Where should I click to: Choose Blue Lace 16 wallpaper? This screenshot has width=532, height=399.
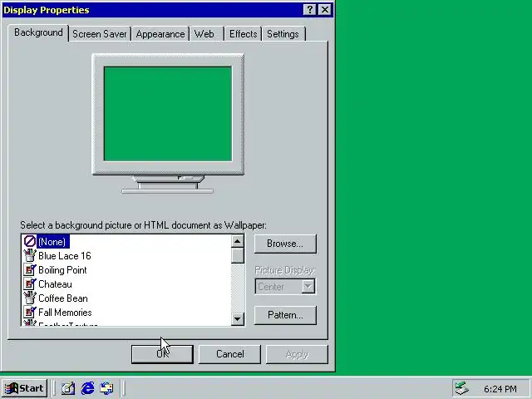coord(65,256)
